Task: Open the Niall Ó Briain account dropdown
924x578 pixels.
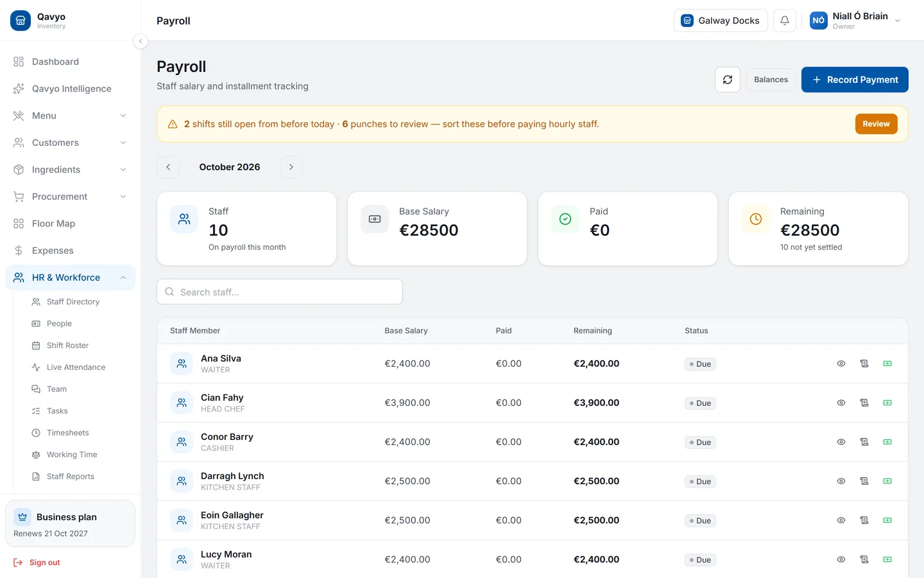Action: click(856, 21)
